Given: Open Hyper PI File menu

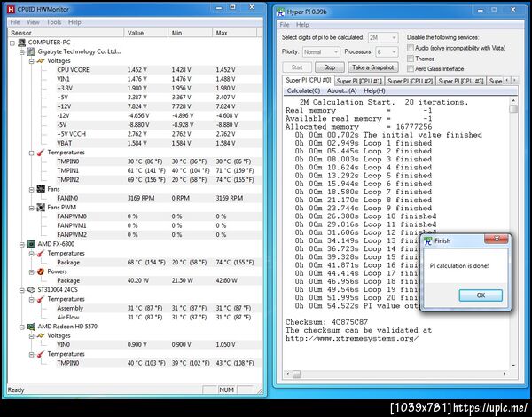Looking at the screenshot, I should pyautogui.click(x=285, y=25).
